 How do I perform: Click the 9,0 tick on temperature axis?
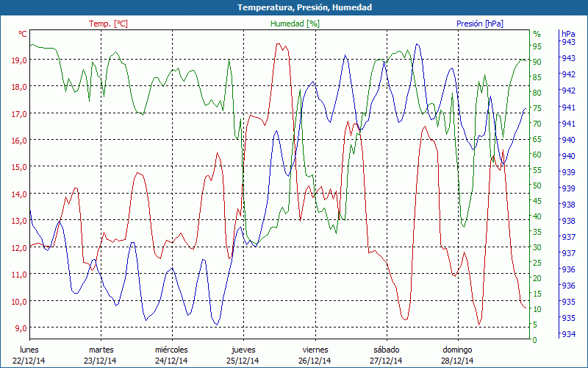pyautogui.click(x=20, y=328)
